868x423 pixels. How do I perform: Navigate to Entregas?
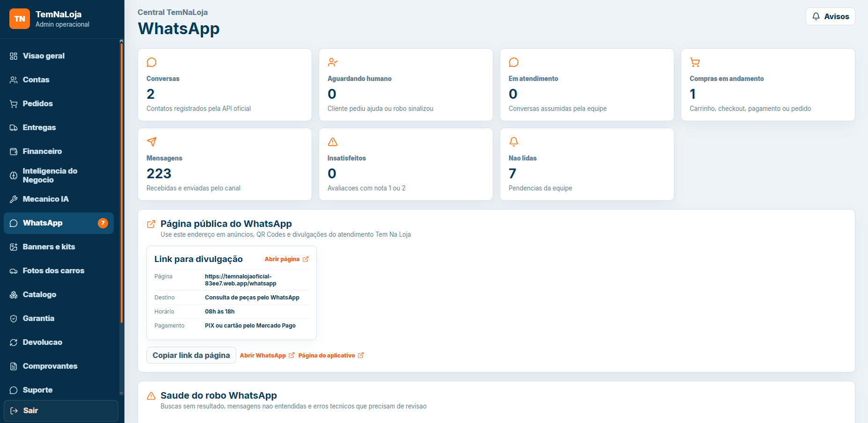[x=58, y=127]
